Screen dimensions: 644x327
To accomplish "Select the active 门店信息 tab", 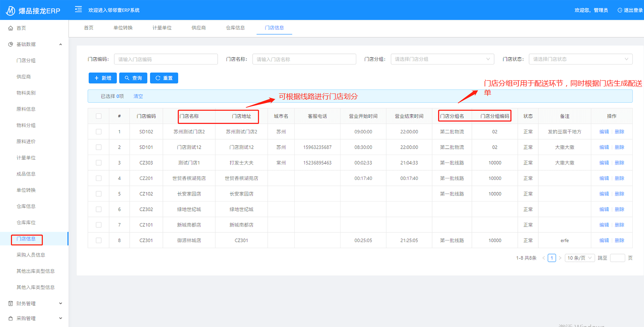I will (x=274, y=28).
